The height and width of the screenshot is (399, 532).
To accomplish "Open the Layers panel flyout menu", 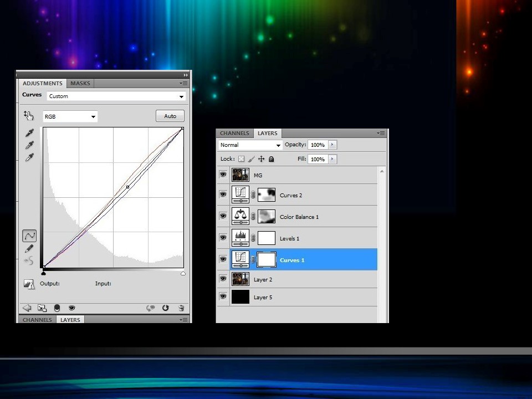I will (381, 133).
